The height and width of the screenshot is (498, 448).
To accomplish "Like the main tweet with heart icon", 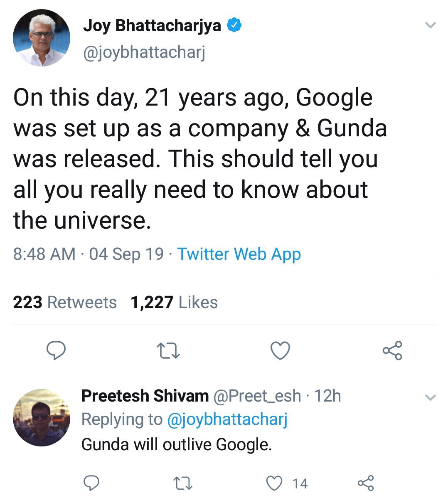I will [x=280, y=350].
